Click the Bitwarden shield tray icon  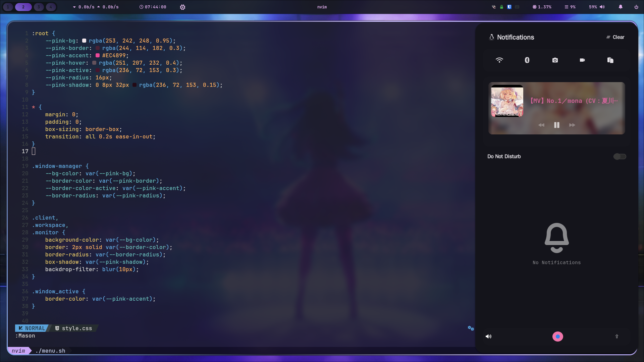point(509,7)
